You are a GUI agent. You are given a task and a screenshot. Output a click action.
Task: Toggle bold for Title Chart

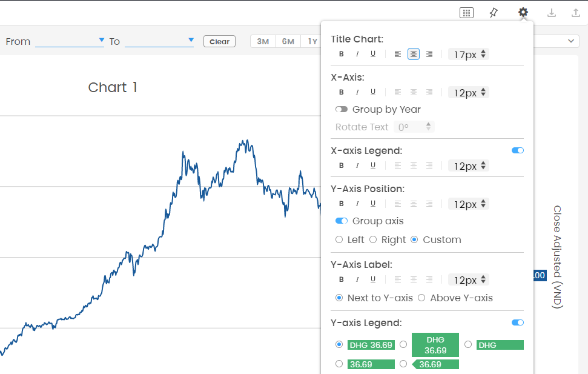pyautogui.click(x=342, y=54)
